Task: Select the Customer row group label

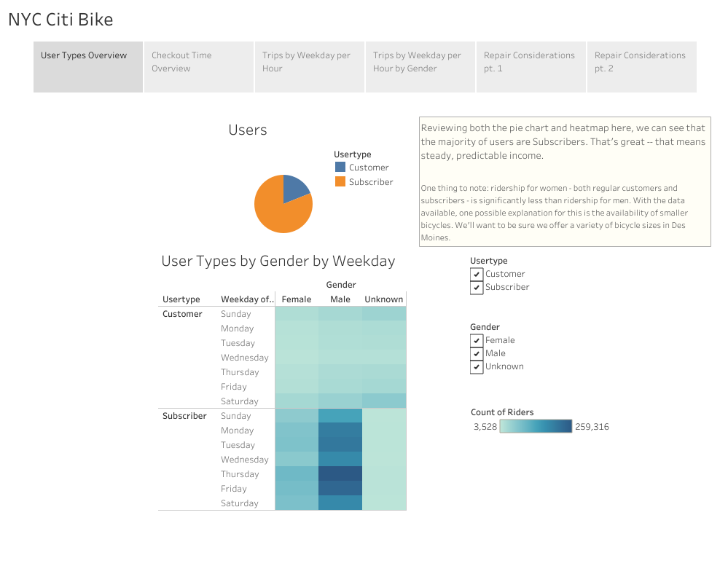Action: pyautogui.click(x=182, y=314)
